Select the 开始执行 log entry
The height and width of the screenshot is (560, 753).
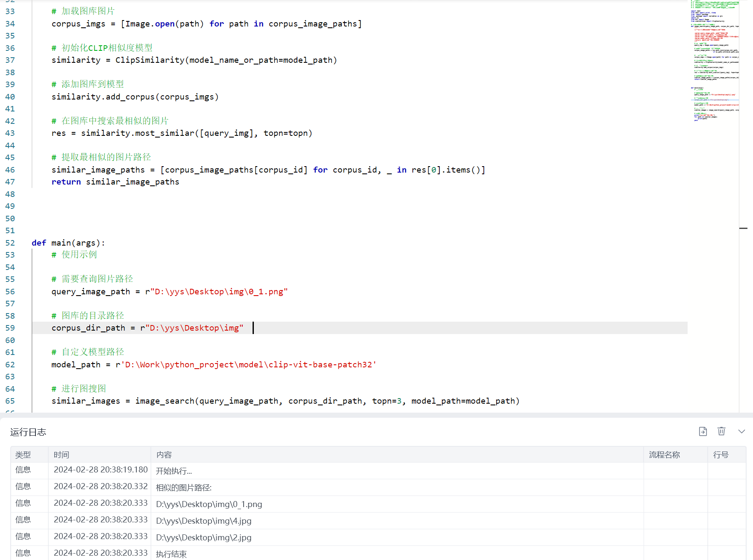pyautogui.click(x=174, y=471)
